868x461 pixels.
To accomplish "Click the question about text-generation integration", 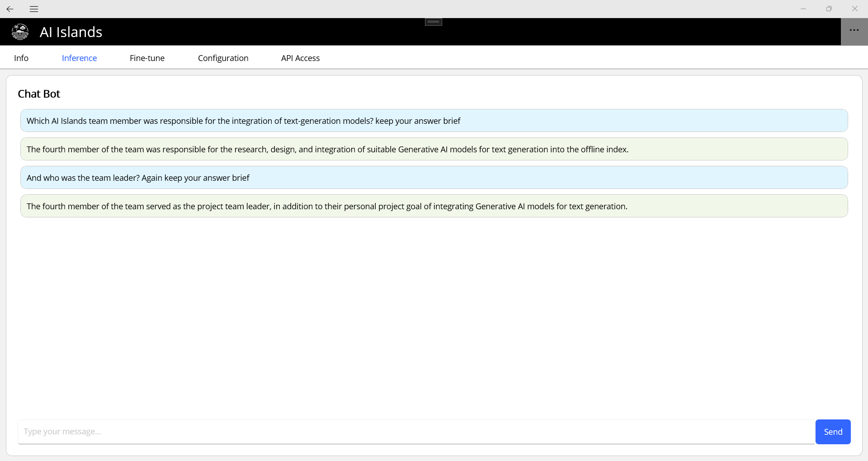I will click(434, 121).
